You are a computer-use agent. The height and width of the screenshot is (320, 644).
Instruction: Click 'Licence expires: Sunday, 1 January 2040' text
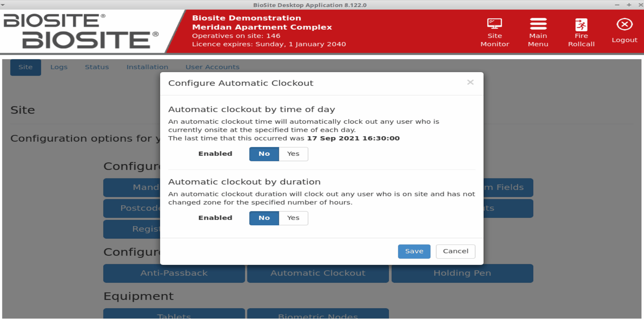[x=269, y=44]
